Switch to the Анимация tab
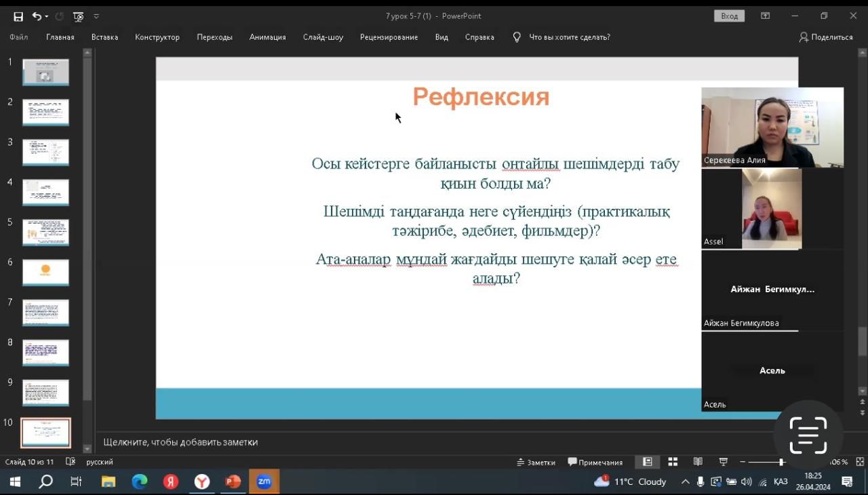The width and height of the screenshot is (868, 495). click(267, 37)
